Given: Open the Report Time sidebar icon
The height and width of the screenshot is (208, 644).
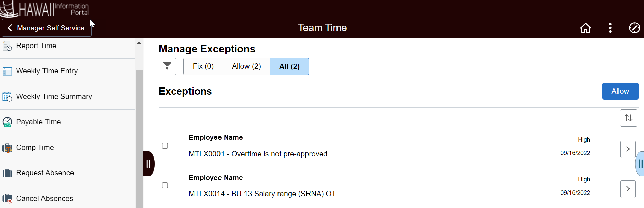Looking at the screenshot, I should tap(7, 46).
